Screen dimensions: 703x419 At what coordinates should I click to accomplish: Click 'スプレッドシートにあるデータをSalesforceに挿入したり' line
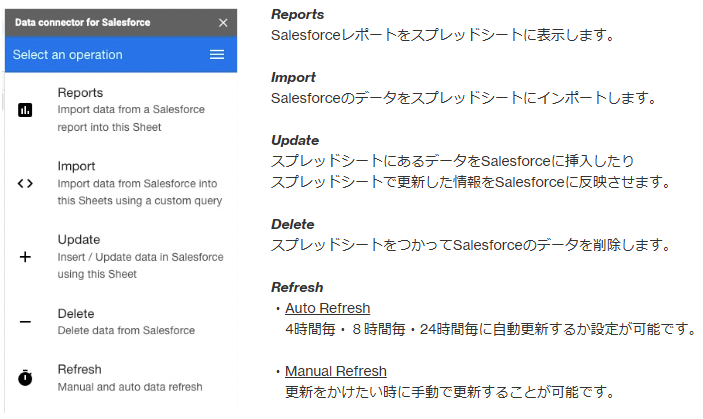(452, 161)
